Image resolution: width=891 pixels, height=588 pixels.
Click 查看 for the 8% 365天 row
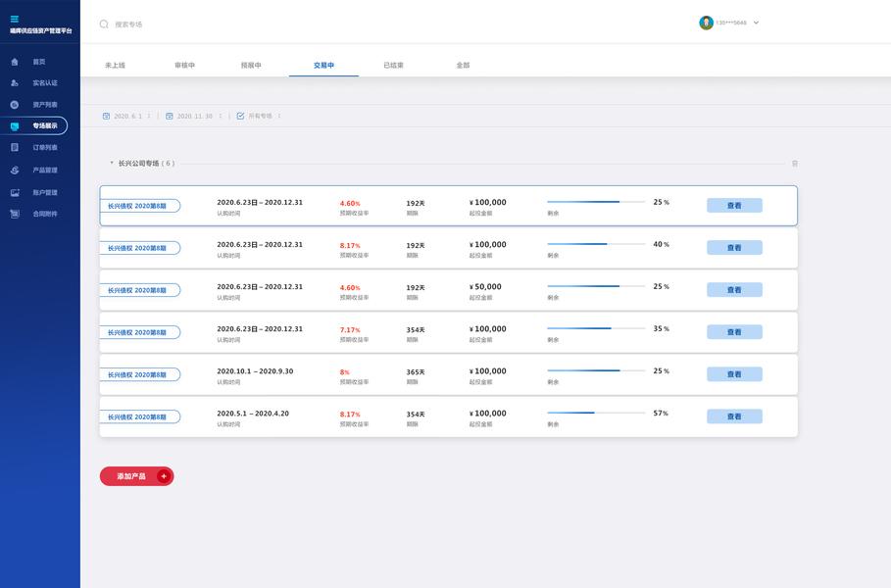point(734,373)
